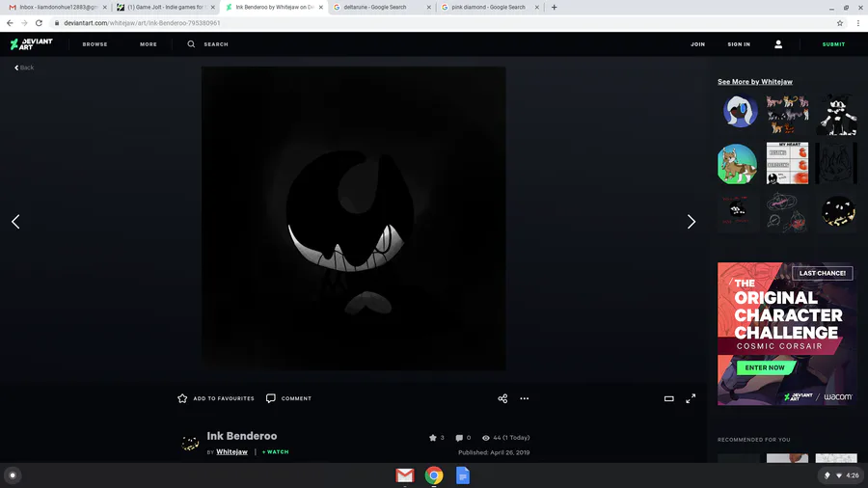The image size is (868, 488).
Task: Open the launcher circle button
Action: click(x=13, y=475)
